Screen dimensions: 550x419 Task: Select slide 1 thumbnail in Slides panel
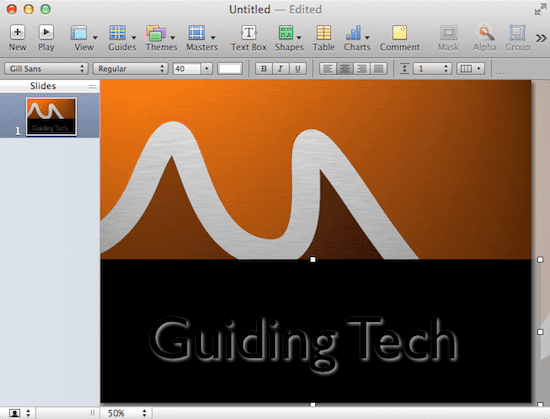[x=51, y=117]
